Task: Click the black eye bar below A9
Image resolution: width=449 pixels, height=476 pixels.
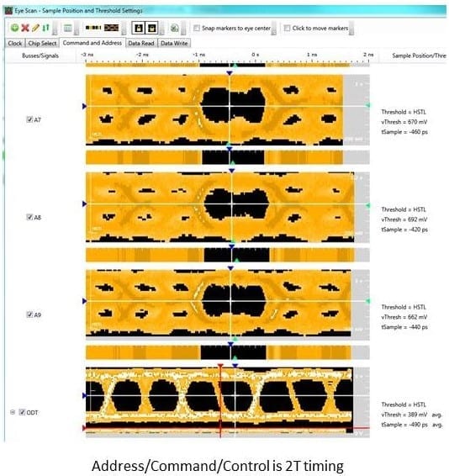Action: coord(233,352)
